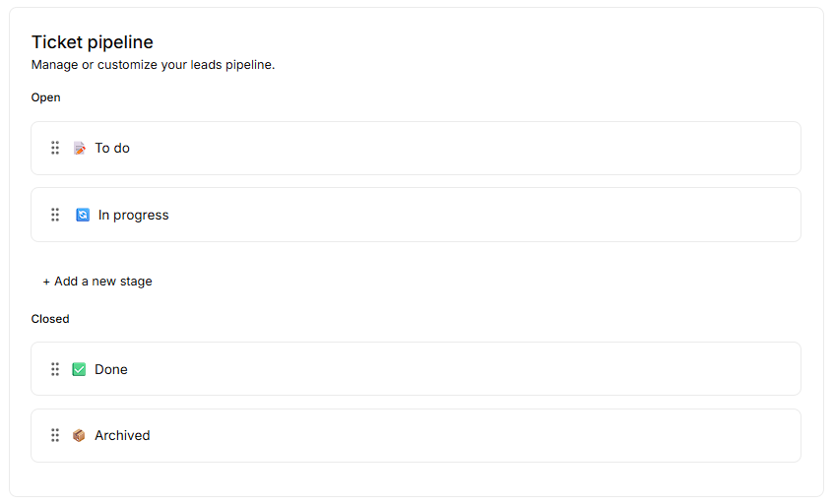Click the Closed section label
The image size is (833, 504).
[x=50, y=319]
